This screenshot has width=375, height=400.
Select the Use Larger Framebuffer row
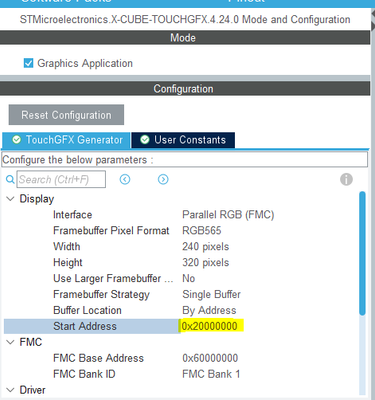tap(181, 279)
